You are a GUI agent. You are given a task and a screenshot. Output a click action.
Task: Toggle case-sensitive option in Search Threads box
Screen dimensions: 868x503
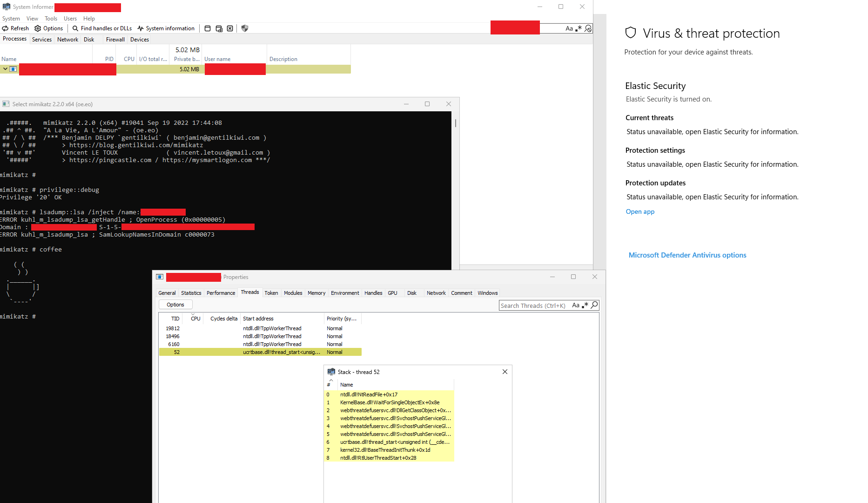point(576,305)
